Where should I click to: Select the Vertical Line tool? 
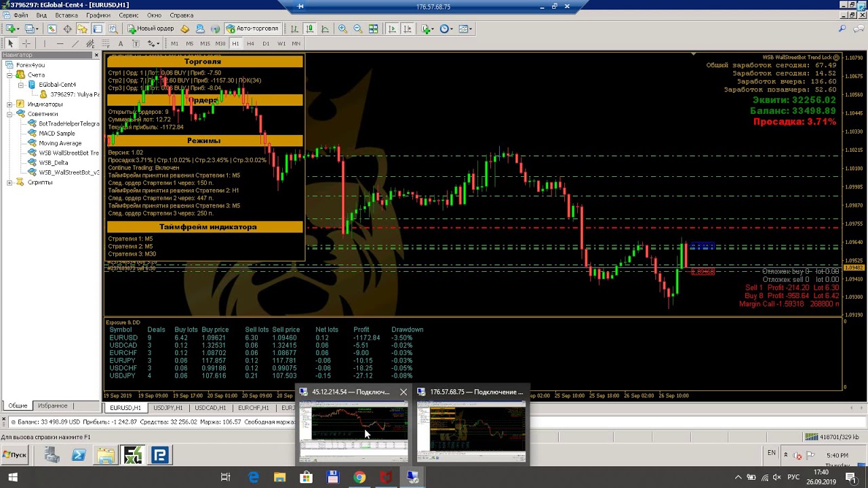[x=44, y=43]
